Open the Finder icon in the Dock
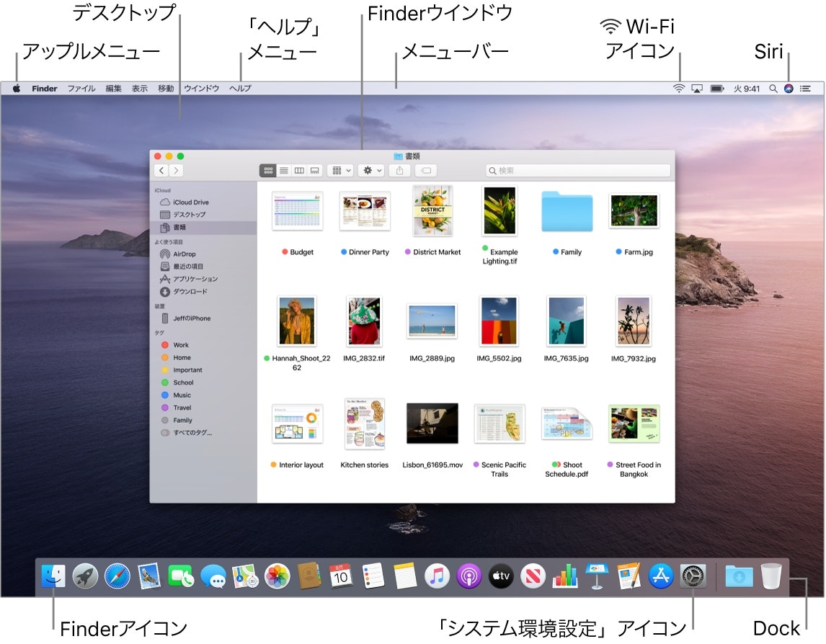826x644 pixels. (x=53, y=576)
